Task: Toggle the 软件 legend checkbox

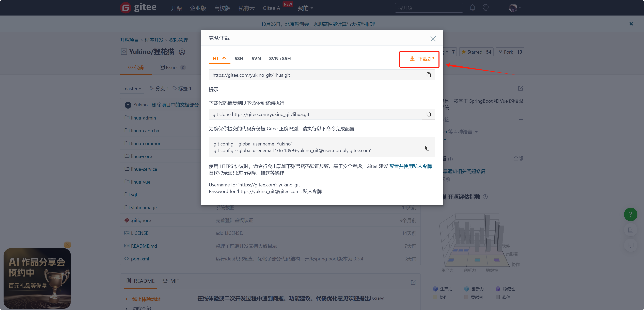Action: (x=497, y=297)
